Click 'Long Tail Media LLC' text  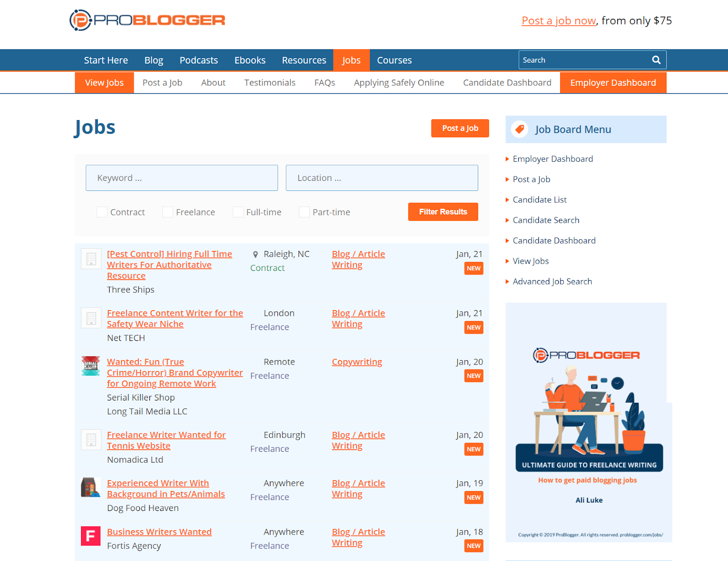[147, 411]
